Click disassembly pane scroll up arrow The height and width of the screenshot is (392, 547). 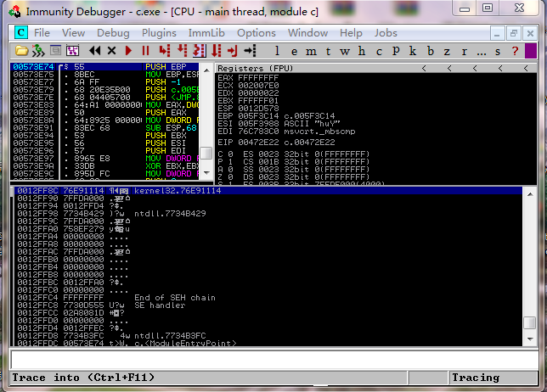click(x=206, y=70)
